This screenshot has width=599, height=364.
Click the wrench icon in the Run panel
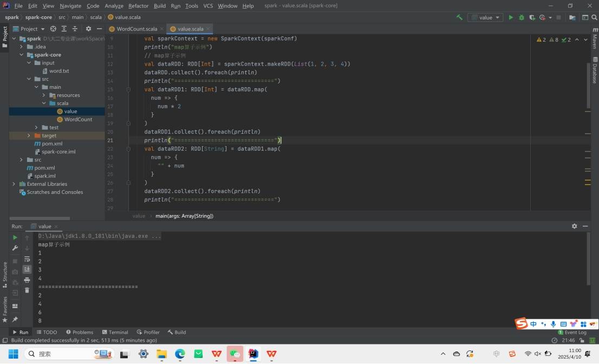coord(15,248)
